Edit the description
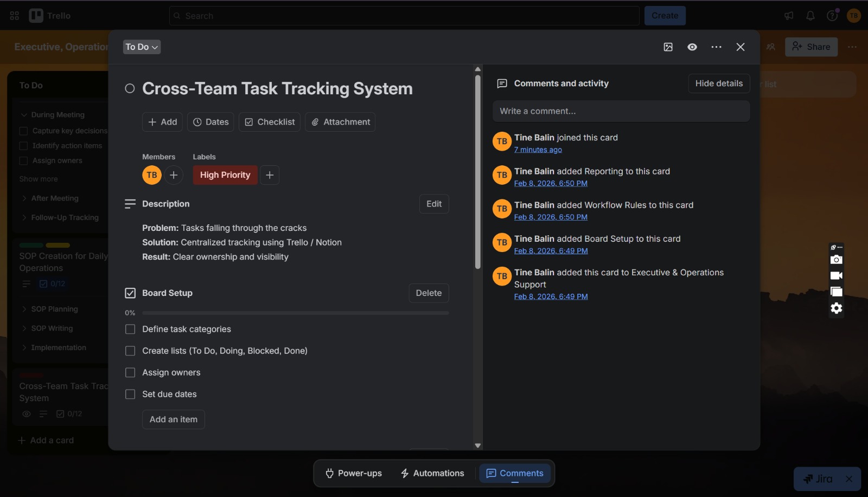The image size is (868, 497). [x=434, y=204]
